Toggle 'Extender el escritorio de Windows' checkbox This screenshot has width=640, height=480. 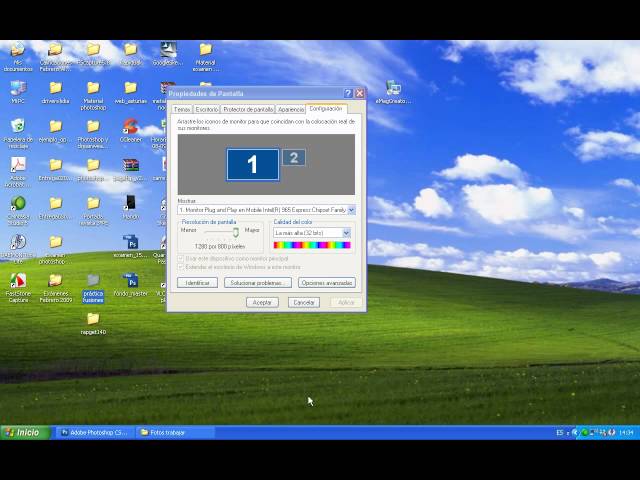(x=180, y=267)
